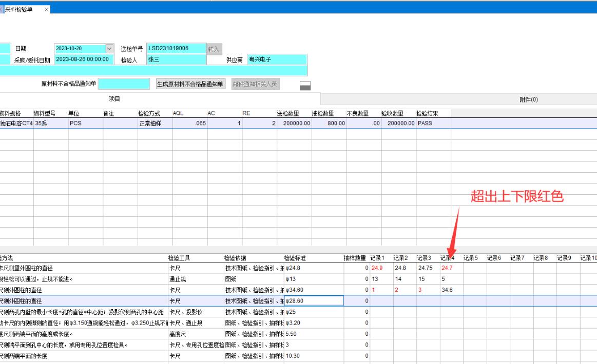Click the empty 原材料不合格品通知单 input box
The width and height of the screenshot is (597, 364).
[x=124, y=84]
